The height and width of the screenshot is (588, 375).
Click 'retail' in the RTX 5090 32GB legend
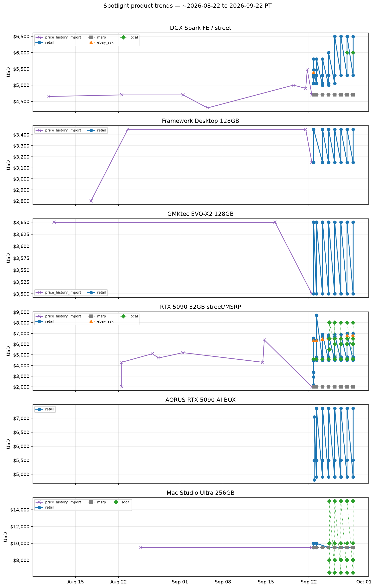pyautogui.click(x=50, y=321)
